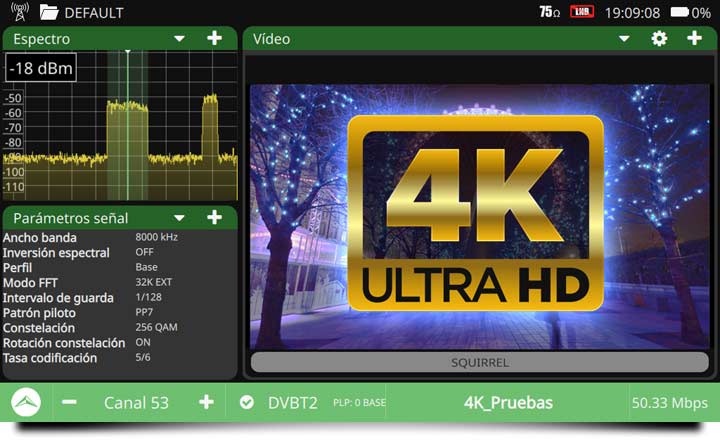
Task: Select the 4K_Pruebas service name
Action: point(508,403)
